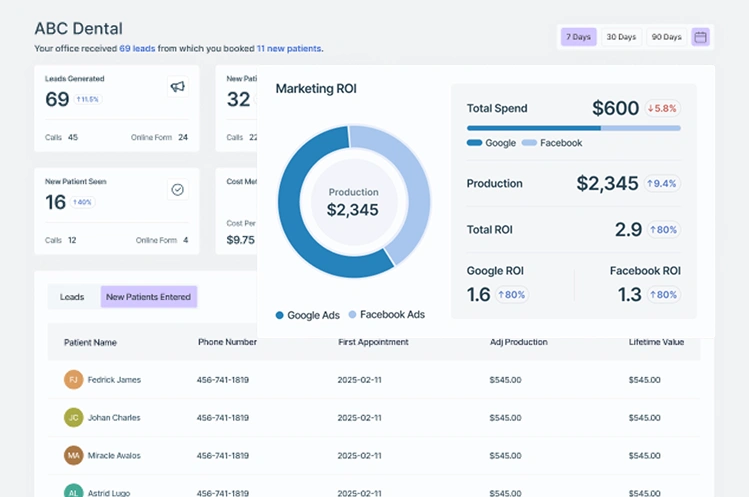
Task: Click the checkmark icon in New Patient Seen
Action: (177, 189)
